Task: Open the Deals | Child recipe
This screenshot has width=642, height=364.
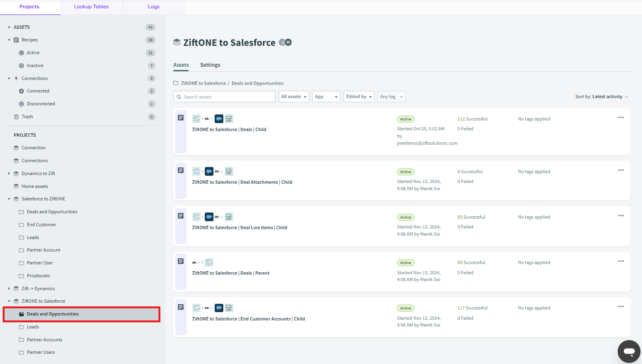Action: coord(229,130)
